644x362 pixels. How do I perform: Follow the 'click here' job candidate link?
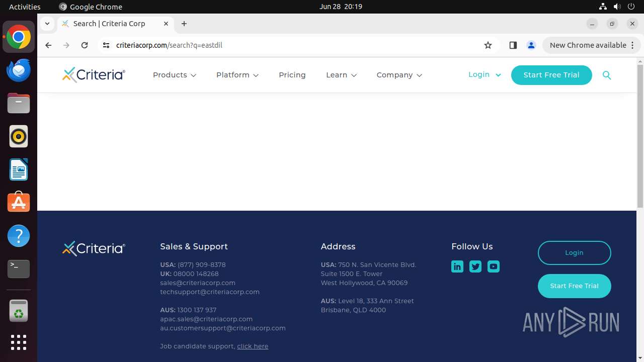[x=253, y=346]
